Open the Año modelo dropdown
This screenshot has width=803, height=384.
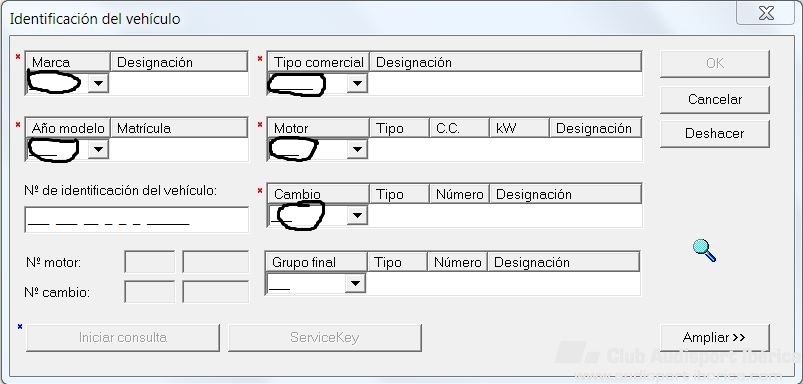[98, 149]
